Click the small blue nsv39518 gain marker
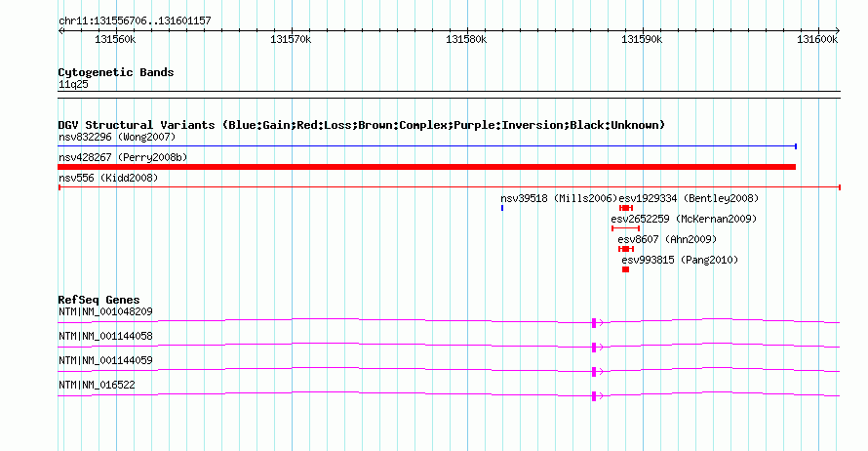868x451 pixels. tap(502, 208)
